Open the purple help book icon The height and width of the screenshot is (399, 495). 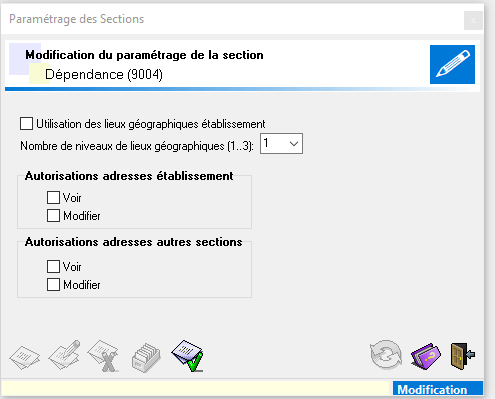point(426,356)
